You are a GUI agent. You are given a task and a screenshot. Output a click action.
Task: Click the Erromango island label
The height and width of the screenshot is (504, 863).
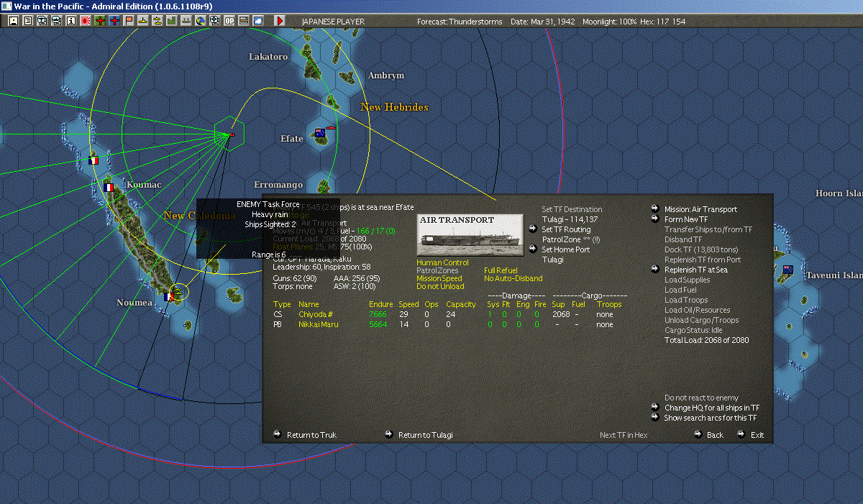(x=278, y=185)
